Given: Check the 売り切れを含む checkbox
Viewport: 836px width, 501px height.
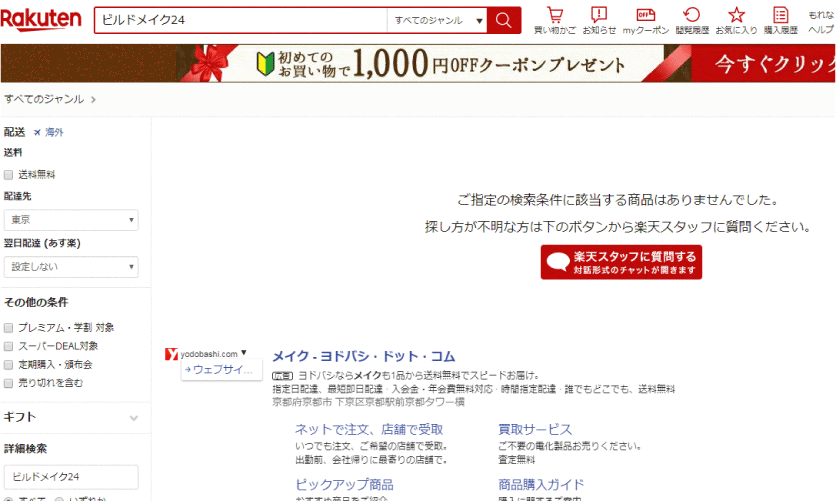Looking at the screenshot, I should pos(9,383).
